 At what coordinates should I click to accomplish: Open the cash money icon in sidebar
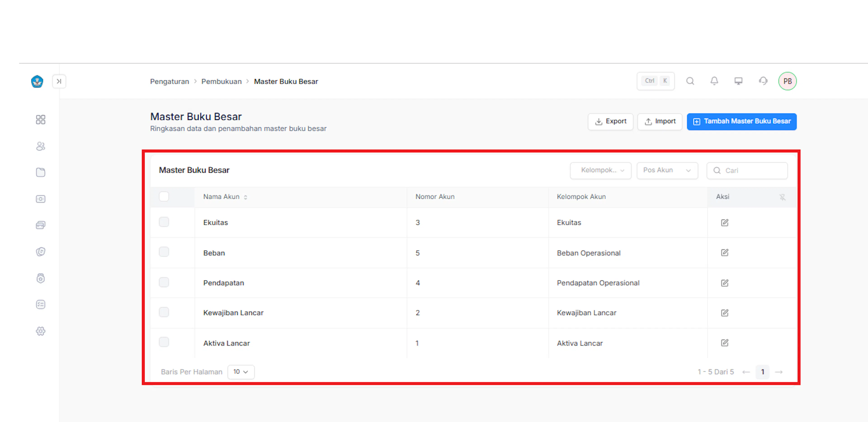pos(40,199)
